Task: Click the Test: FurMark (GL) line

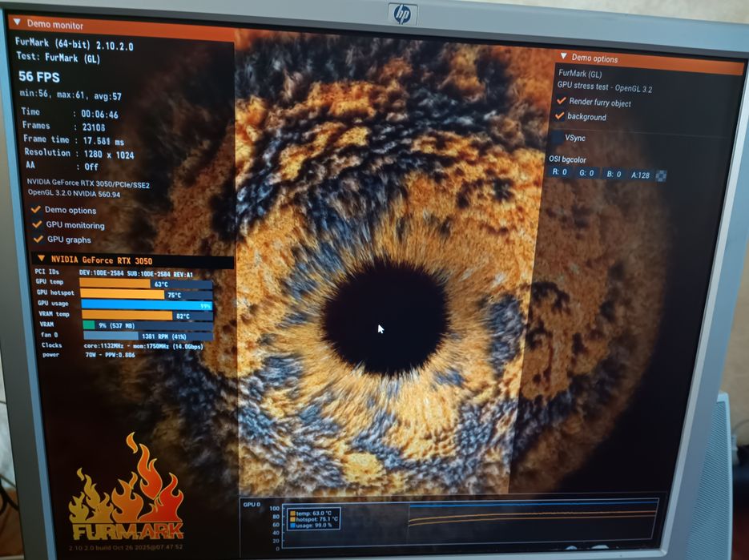Action: (58, 58)
